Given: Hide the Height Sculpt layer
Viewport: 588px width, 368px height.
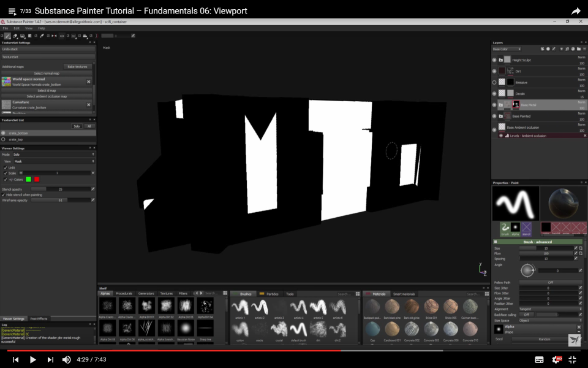Looking at the screenshot, I should pos(494,59).
